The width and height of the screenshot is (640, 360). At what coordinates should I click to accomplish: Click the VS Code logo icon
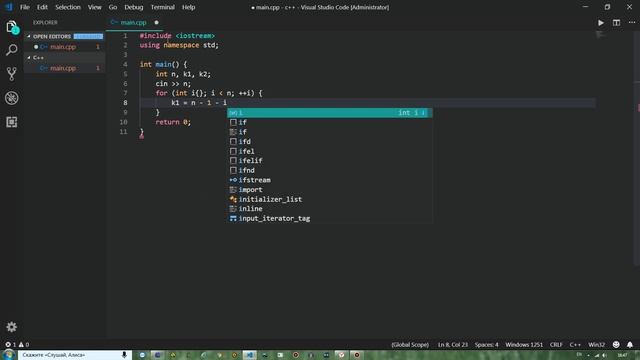9,7
